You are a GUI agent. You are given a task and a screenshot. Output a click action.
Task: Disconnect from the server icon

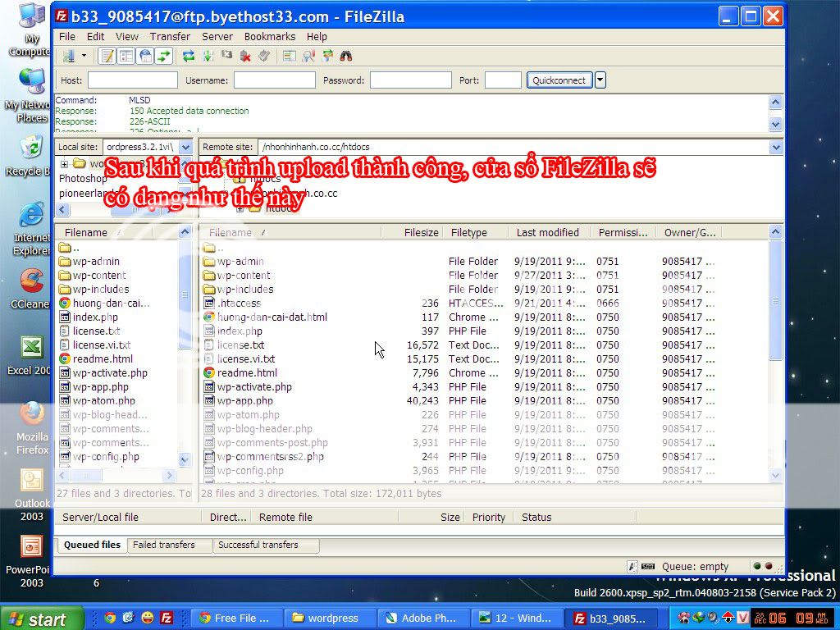coord(245,56)
